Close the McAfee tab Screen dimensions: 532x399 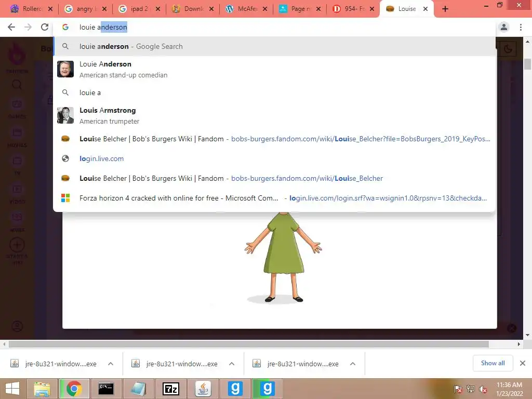coord(265,9)
